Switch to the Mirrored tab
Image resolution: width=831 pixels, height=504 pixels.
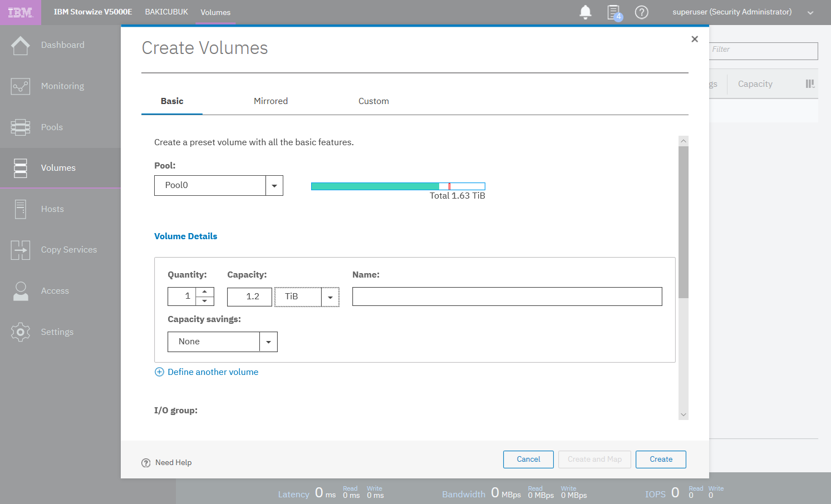coord(271,101)
